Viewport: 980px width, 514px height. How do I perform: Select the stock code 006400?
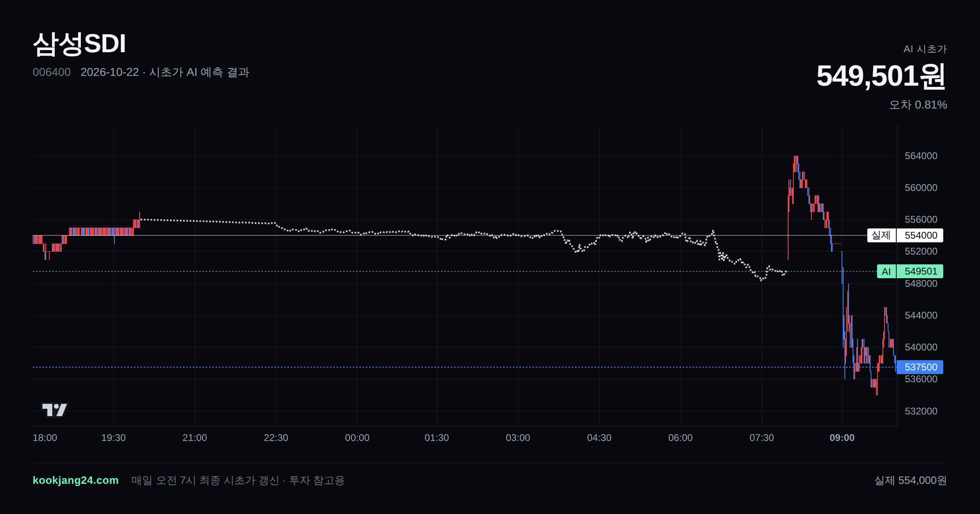[51, 72]
